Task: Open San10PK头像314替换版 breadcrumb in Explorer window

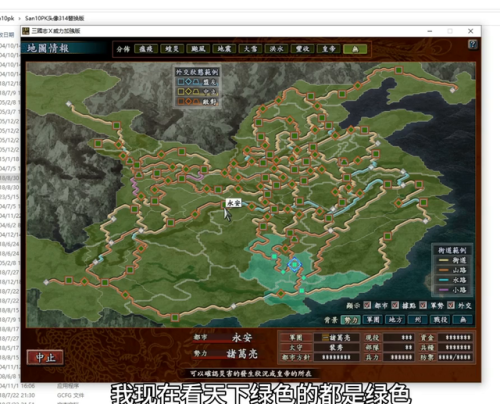Action: pos(54,18)
